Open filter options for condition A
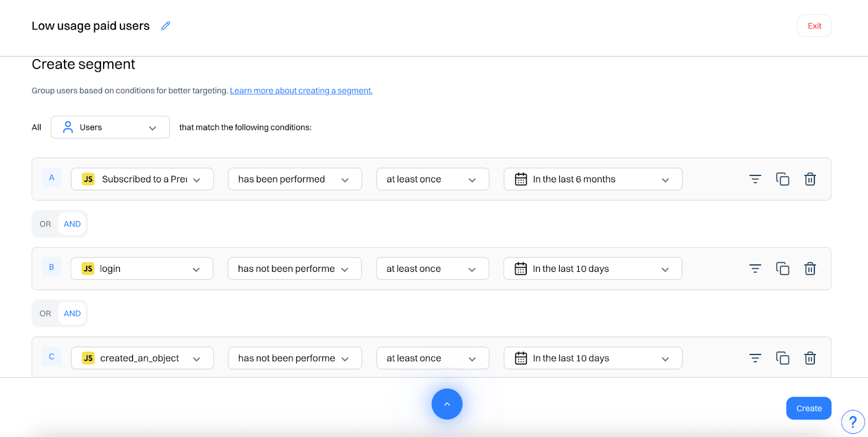868x437 pixels. [755, 179]
